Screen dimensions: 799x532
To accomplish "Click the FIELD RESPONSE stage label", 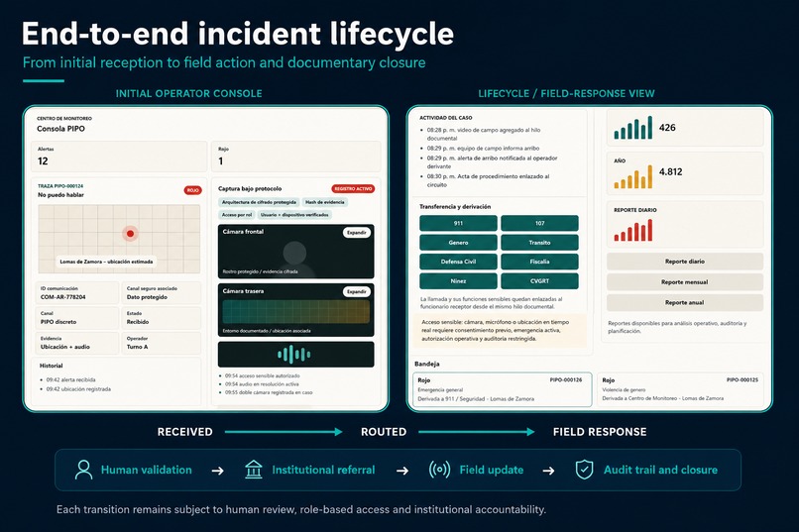I will (x=600, y=432).
